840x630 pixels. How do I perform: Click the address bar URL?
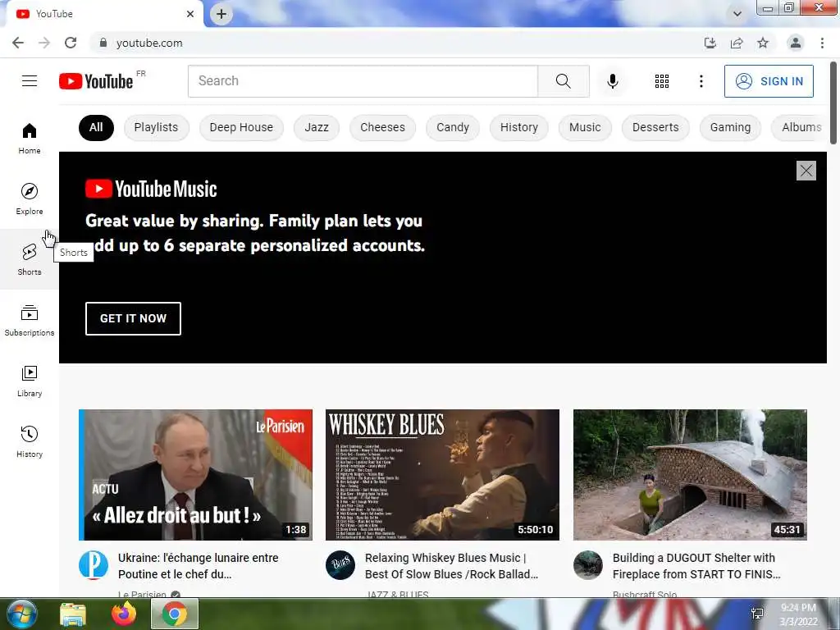149,43
